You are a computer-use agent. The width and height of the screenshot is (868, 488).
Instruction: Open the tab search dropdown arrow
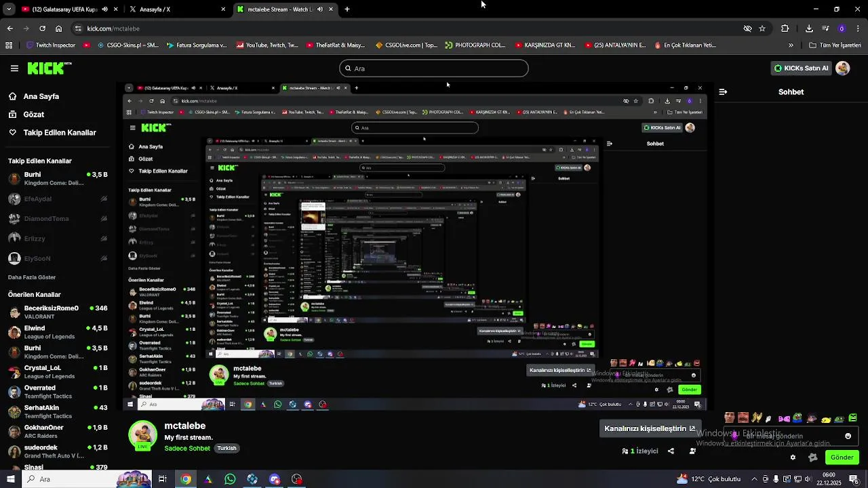coord(9,9)
